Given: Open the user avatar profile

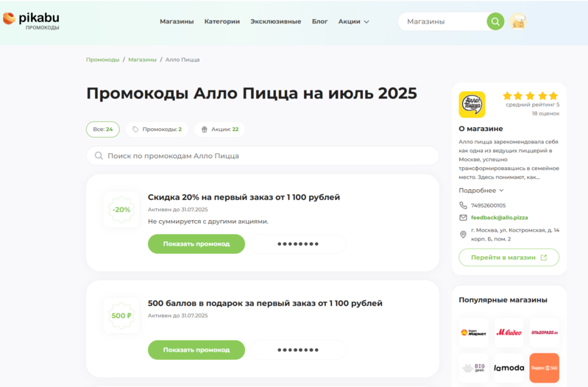Looking at the screenshot, I should click(x=518, y=21).
